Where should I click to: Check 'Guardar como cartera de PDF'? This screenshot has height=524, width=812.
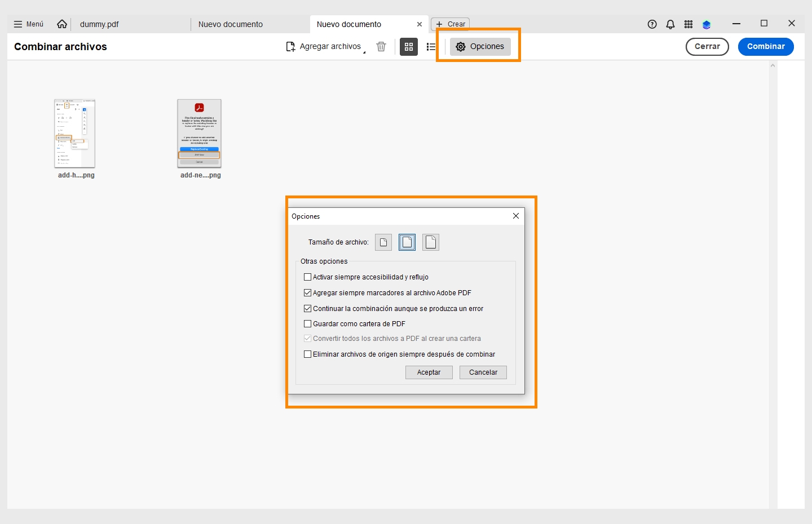tap(308, 324)
